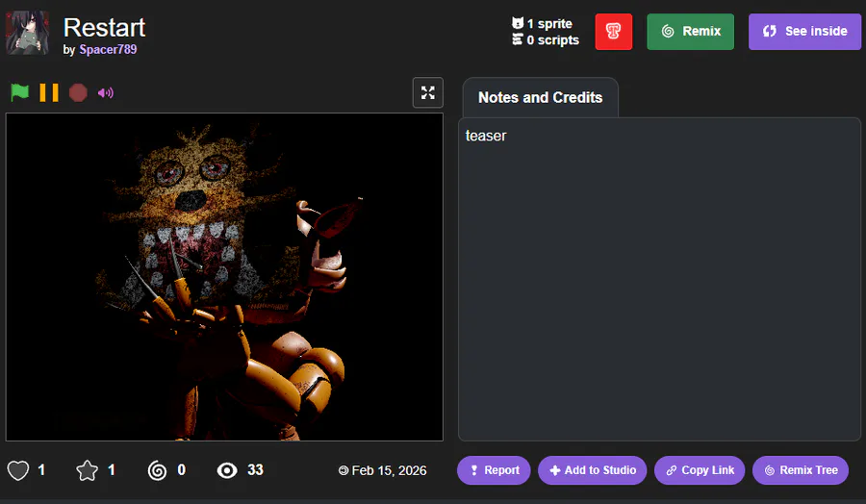Screen dimensions: 866x504
Task: Love the project with the heart icon
Action: click(x=18, y=470)
